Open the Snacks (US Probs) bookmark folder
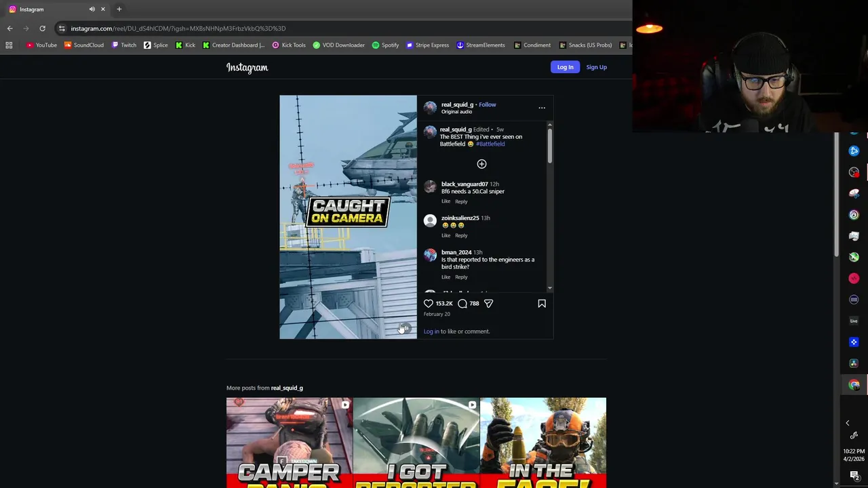Viewport: 868px width, 488px height. pyautogui.click(x=586, y=45)
